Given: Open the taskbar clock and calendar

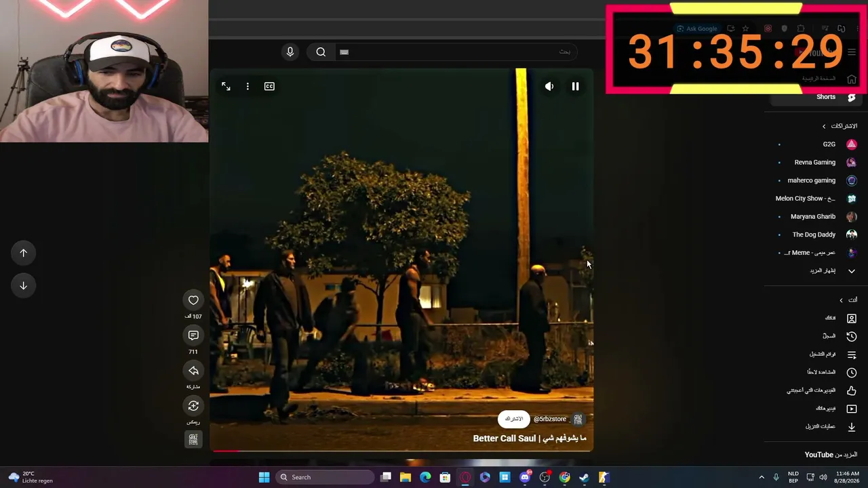Looking at the screenshot, I should (x=848, y=477).
